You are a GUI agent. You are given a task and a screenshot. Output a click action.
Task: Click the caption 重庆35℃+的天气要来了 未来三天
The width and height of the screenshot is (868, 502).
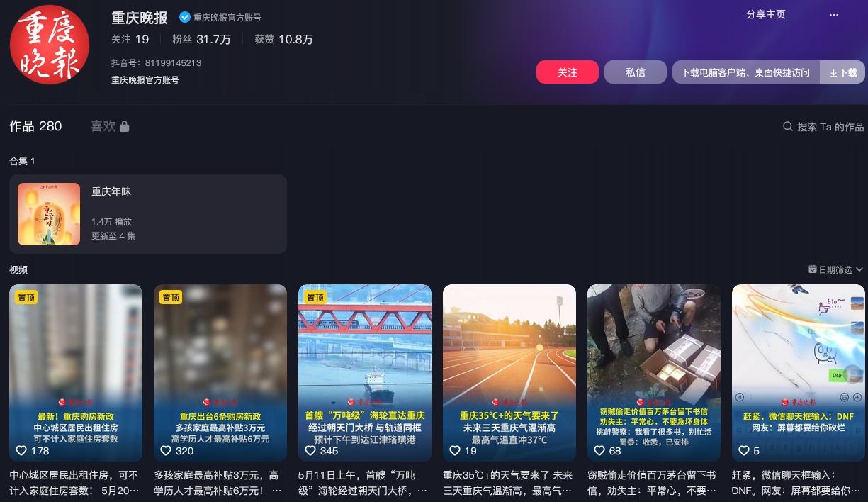pos(509,482)
